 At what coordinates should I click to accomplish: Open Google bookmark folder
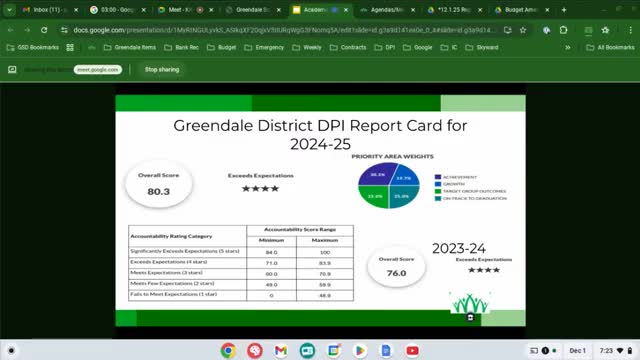pos(418,48)
